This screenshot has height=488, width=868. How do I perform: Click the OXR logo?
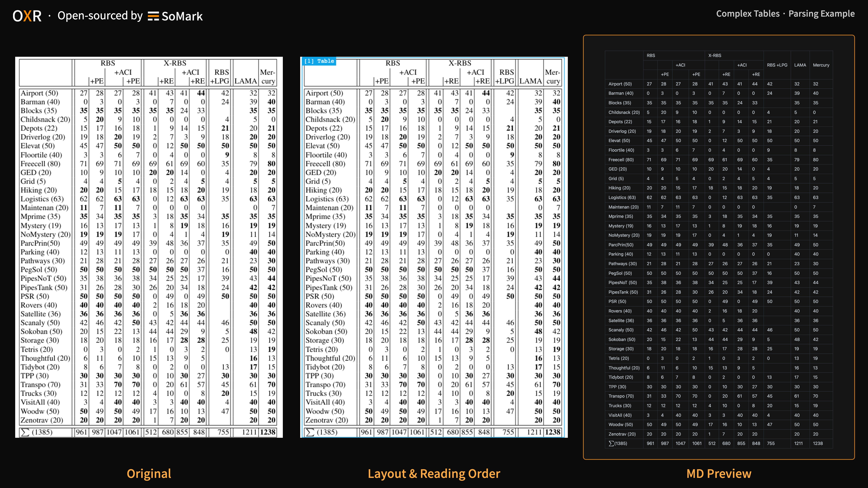coord(27,16)
